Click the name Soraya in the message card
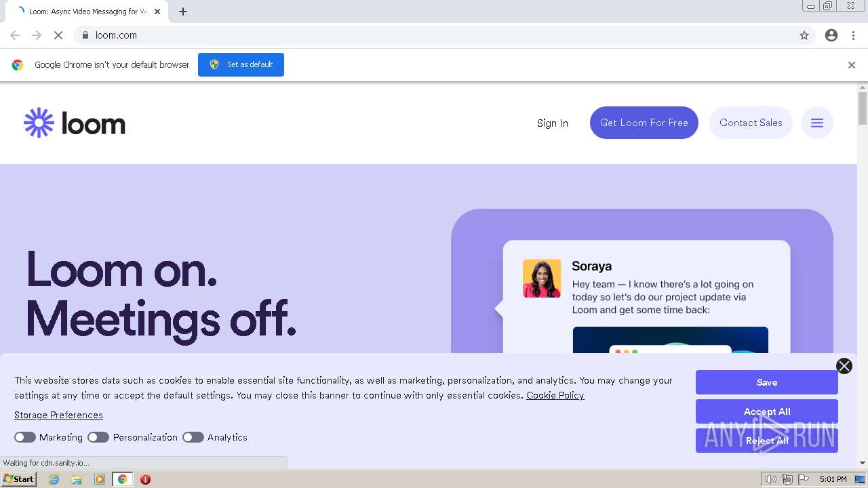This screenshot has height=488, width=868. (x=592, y=266)
